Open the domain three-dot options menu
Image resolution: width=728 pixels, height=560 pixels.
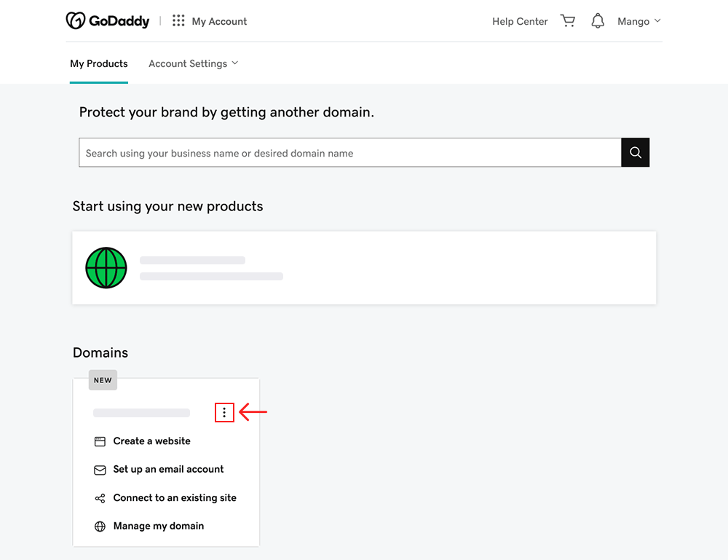224,412
